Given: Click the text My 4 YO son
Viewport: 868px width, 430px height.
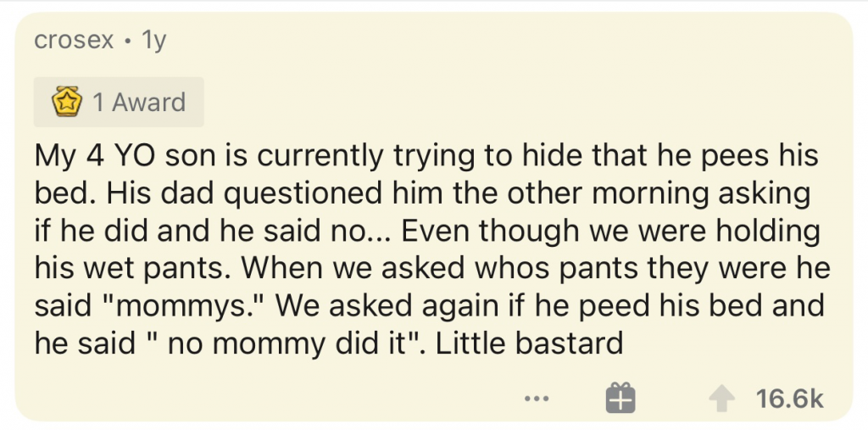Looking at the screenshot, I should click(127, 157).
